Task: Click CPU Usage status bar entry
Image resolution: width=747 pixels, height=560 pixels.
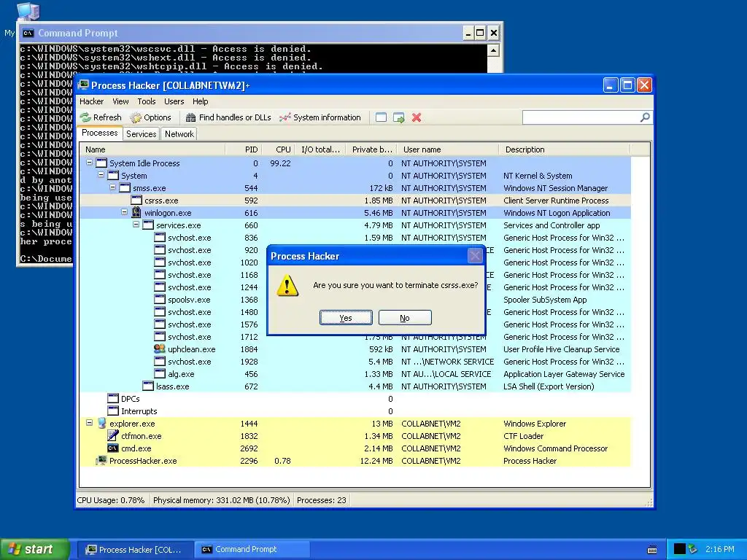Action: 111,500
